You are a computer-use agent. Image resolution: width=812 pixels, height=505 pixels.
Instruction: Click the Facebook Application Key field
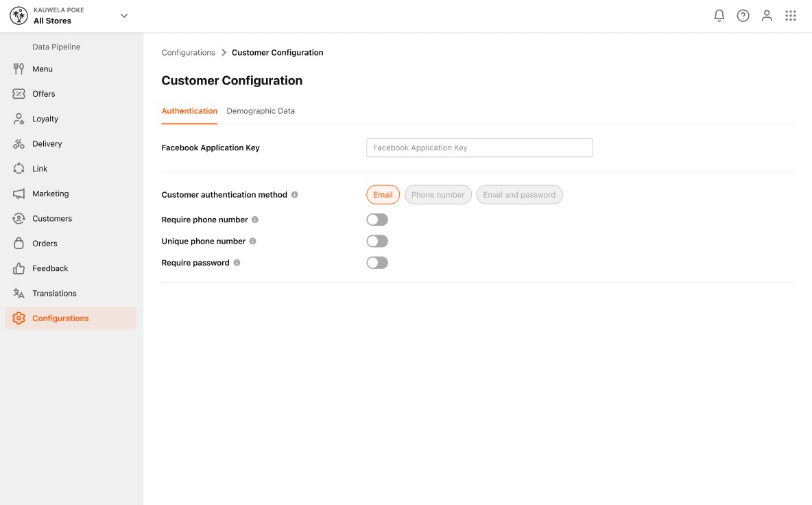[x=479, y=147]
